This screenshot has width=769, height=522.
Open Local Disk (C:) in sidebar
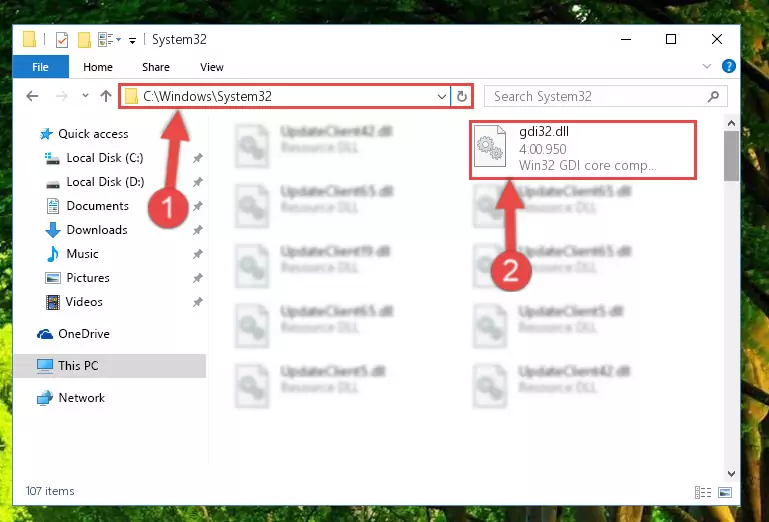105,157
